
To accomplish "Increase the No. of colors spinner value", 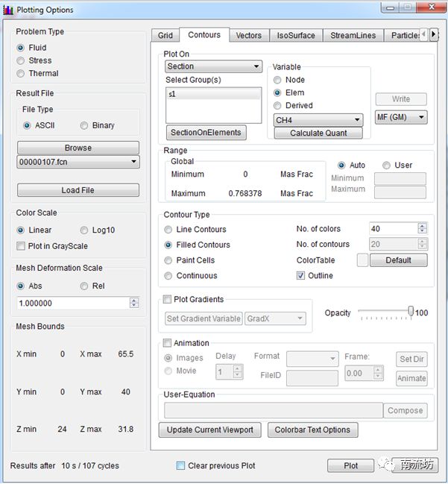I will point(422,225).
